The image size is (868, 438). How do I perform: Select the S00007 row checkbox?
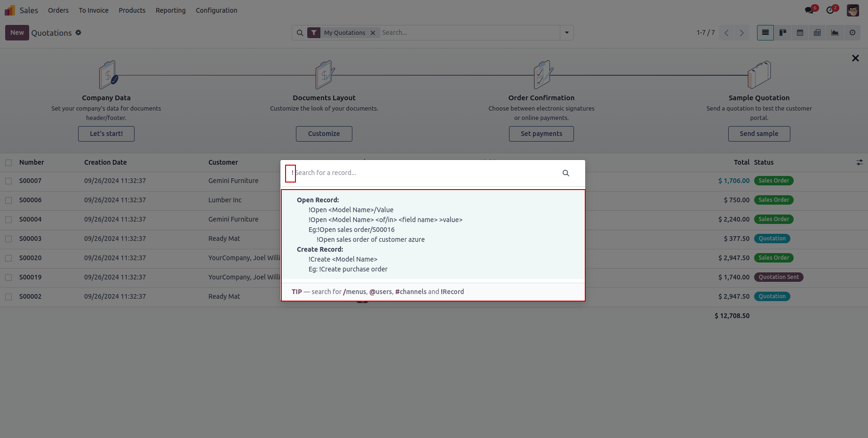click(x=8, y=181)
